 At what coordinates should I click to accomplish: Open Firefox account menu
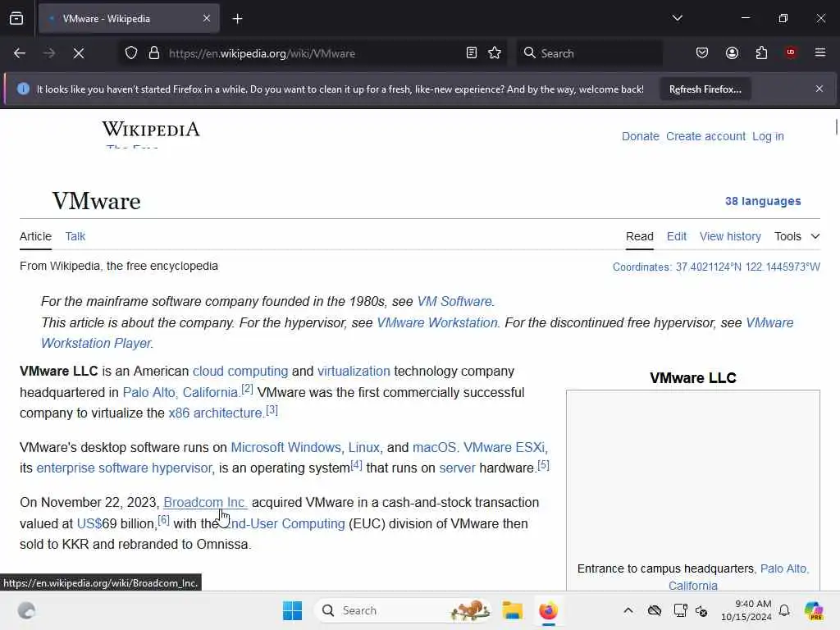732,53
